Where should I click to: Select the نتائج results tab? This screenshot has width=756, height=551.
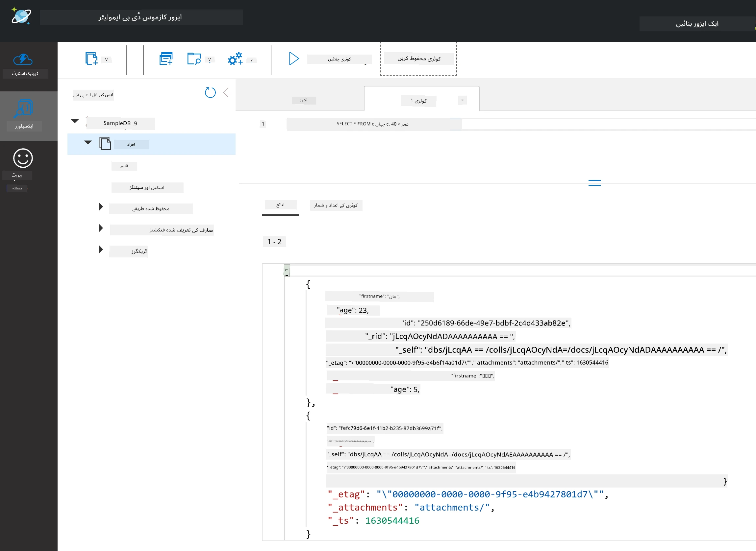click(x=280, y=205)
